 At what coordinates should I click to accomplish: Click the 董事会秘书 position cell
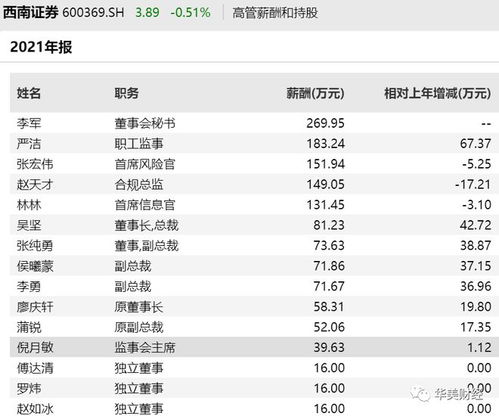145,123
